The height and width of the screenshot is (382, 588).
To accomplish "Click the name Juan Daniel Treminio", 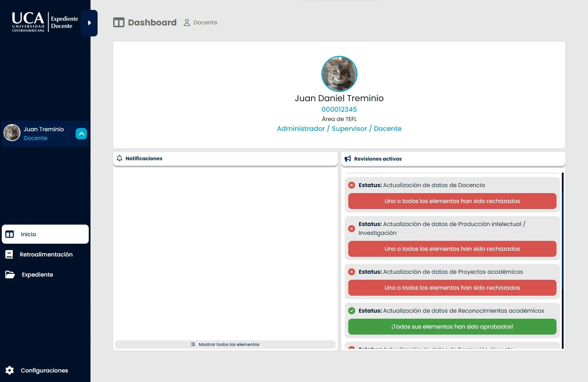I will tap(339, 98).
